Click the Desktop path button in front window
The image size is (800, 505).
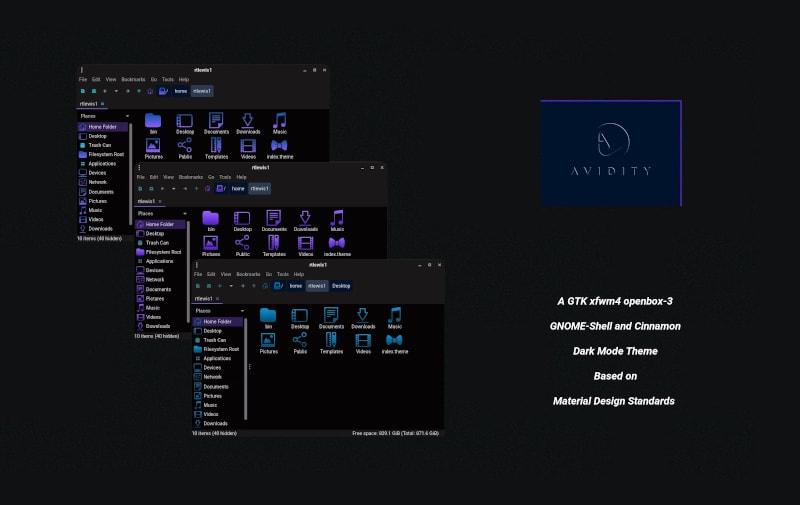tap(341, 286)
